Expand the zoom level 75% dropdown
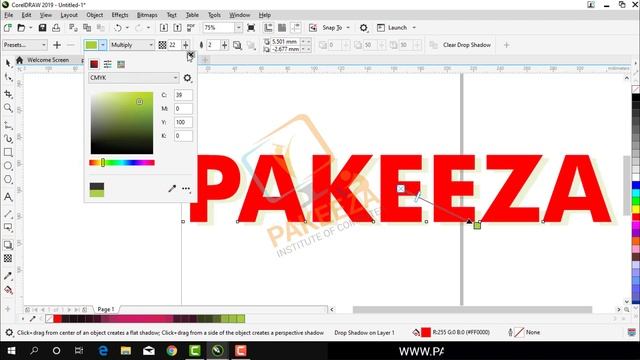The width and height of the screenshot is (640, 360). coord(238,28)
